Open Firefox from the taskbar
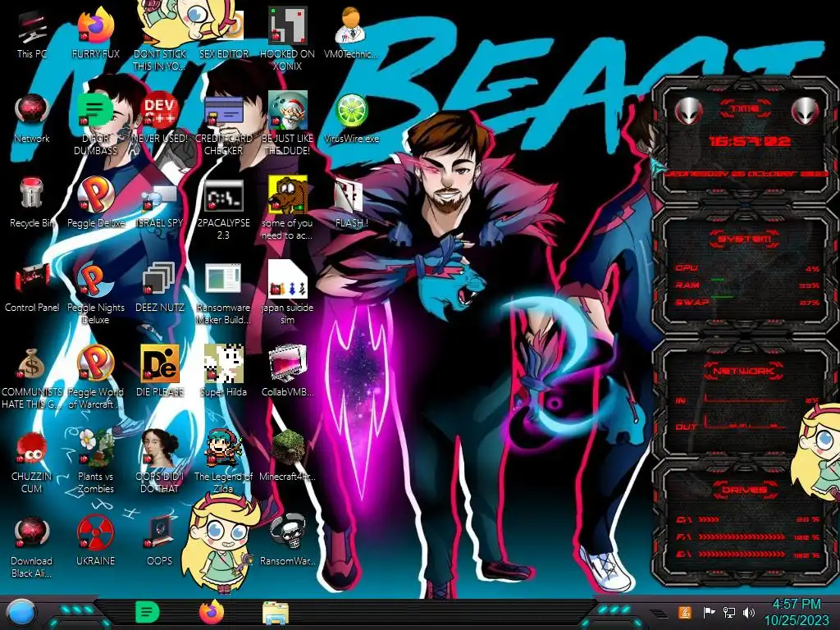Image resolution: width=840 pixels, height=630 pixels. click(x=212, y=612)
